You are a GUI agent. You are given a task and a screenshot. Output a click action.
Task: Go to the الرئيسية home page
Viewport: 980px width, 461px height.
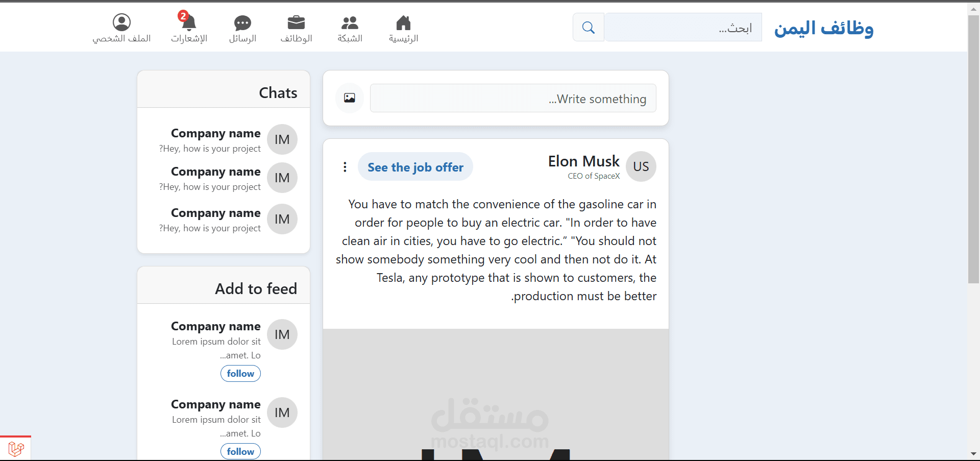pos(403,29)
